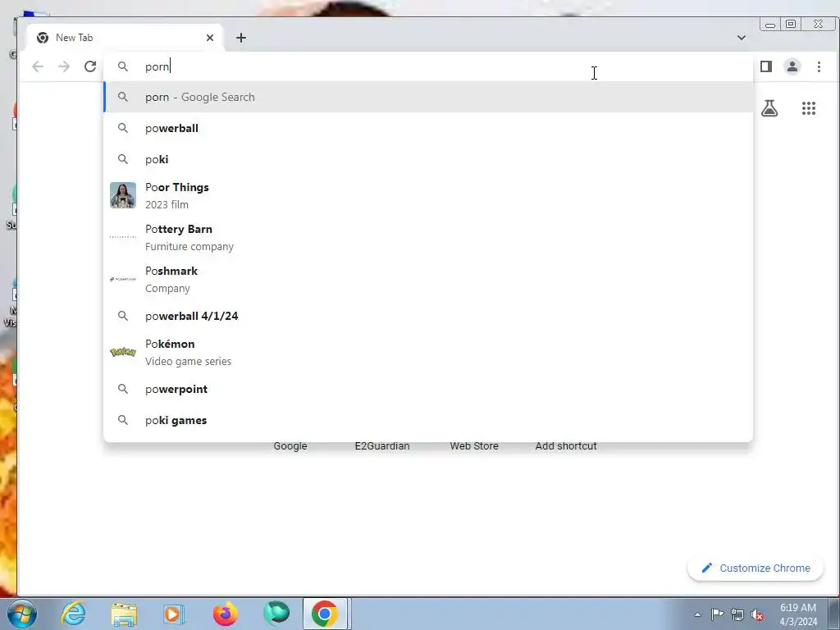Image resolution: width=840 pixels, height=630 pixels.
Task: Open Chrome's three-dot menu
Action: coord(819,66)
